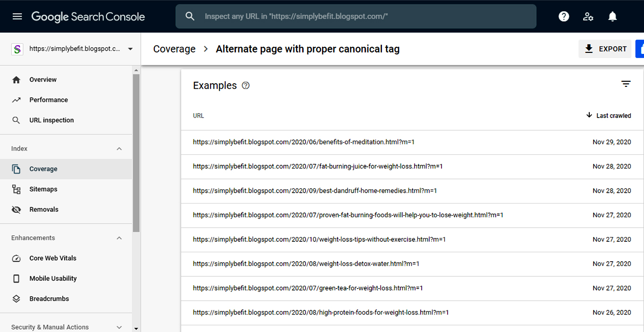The image size is (644, 332).
Task: Select the best-dandruff-home-remedies URL row
Action: click(x=412, y=191)
